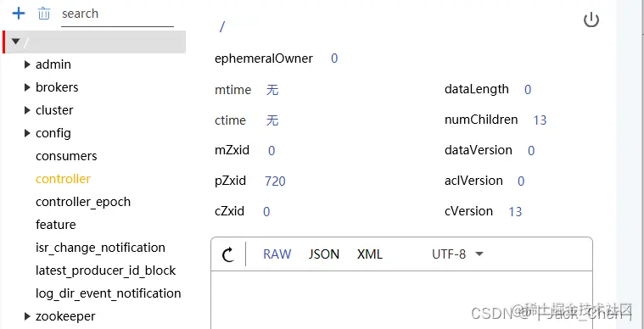
Task: Select the highlighted controller node
Action: click(64, 179)
